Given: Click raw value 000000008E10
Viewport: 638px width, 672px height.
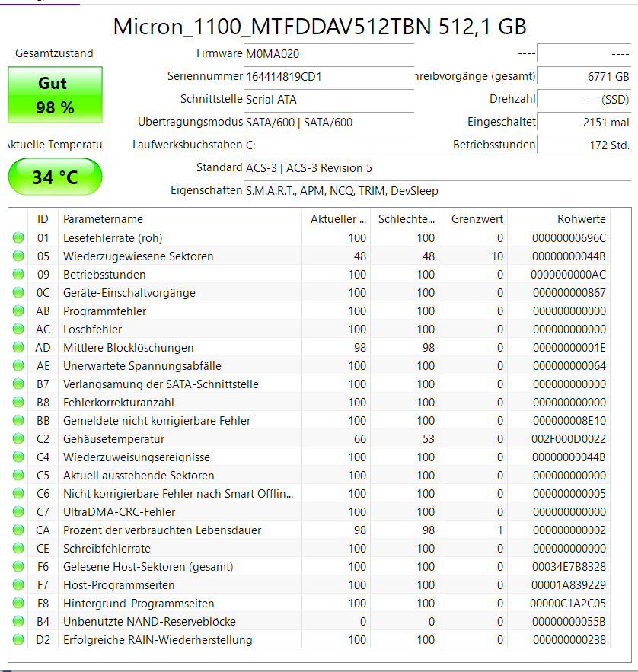Looking at the screenshot, I should coord(569,421).
